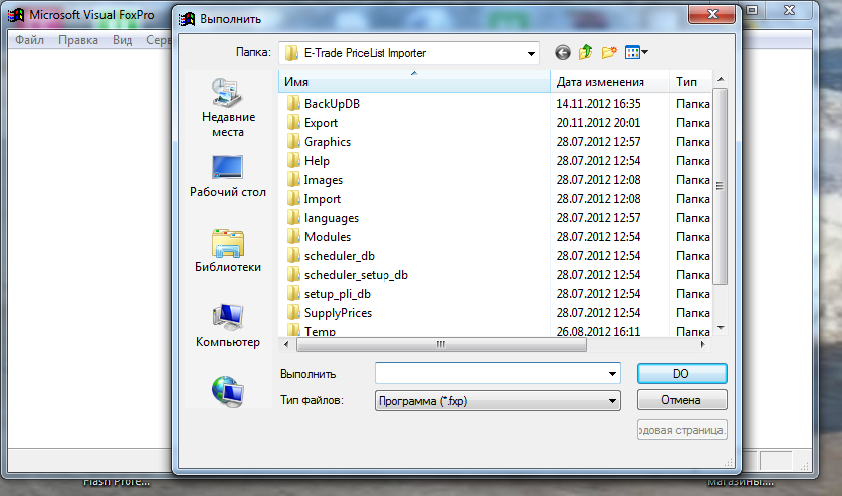
Task: Open Файл menu in FoxPro window
Action: (29, 40)
